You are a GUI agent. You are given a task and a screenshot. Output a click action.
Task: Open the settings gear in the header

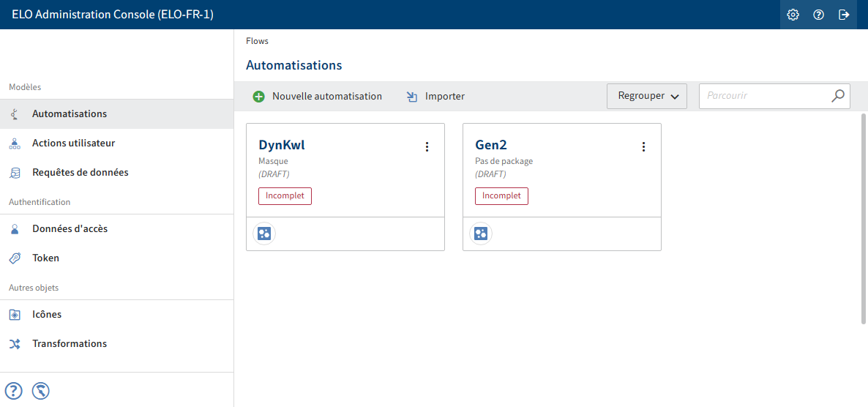pyautogui.click(x=793, y=15)
